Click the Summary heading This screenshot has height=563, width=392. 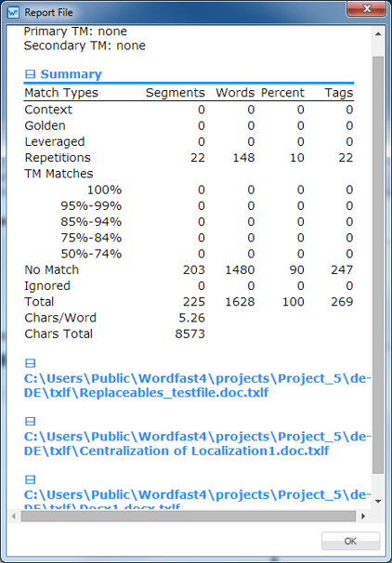tap(72, 74)
